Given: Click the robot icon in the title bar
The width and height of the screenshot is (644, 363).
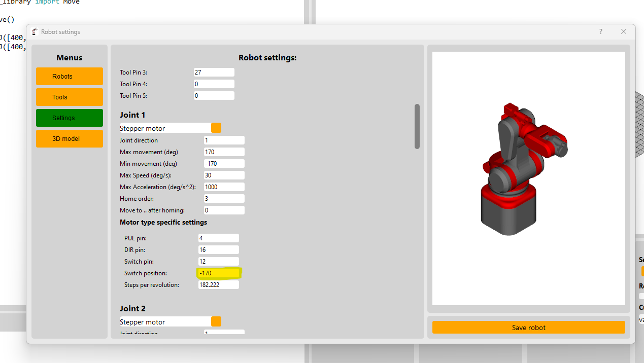Looking at the screenshot, I should point(35,31).
